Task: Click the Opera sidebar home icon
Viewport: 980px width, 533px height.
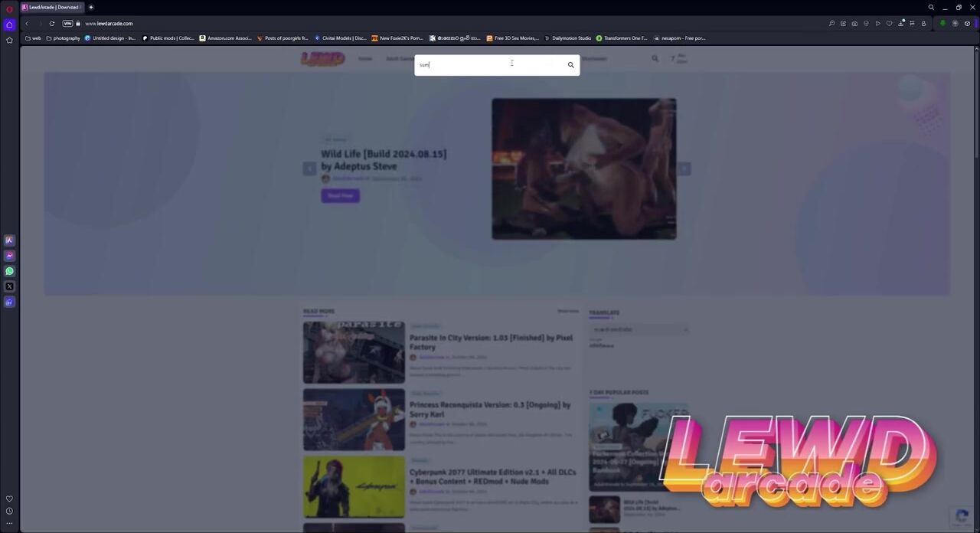Action: (x=9, y=25)
